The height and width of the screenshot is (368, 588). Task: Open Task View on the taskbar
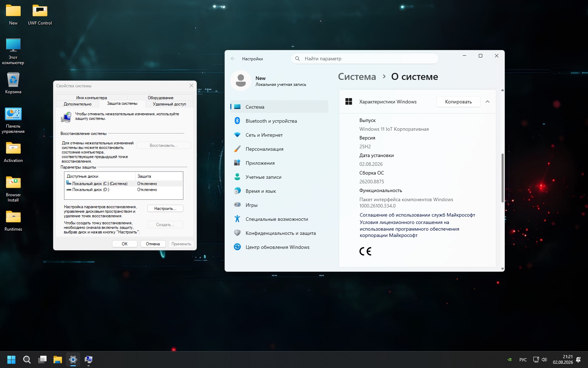pyautogui.click(x=42, y=360)
